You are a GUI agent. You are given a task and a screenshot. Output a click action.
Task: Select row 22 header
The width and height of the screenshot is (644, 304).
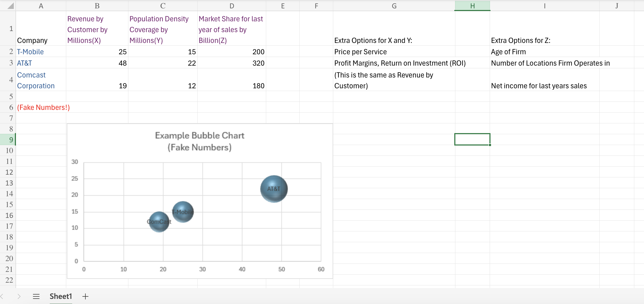click(x=8, y=280)
